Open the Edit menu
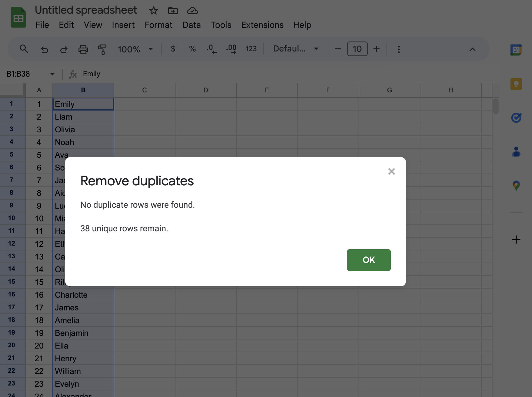Screen dimensions: 532x397 point(66,25)
